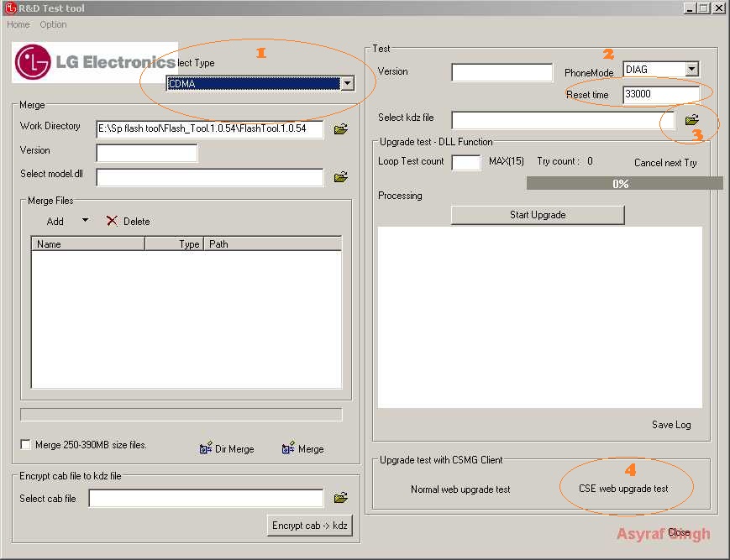730x560 pixels.
Task: Maximize the R&D Test tool window
Action: tap(704, 8)
